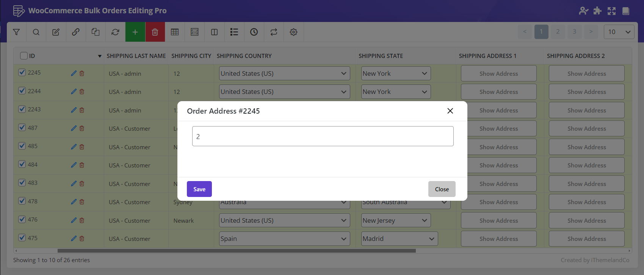
Task: Go to page 2 in pagination
Action: 558,32
